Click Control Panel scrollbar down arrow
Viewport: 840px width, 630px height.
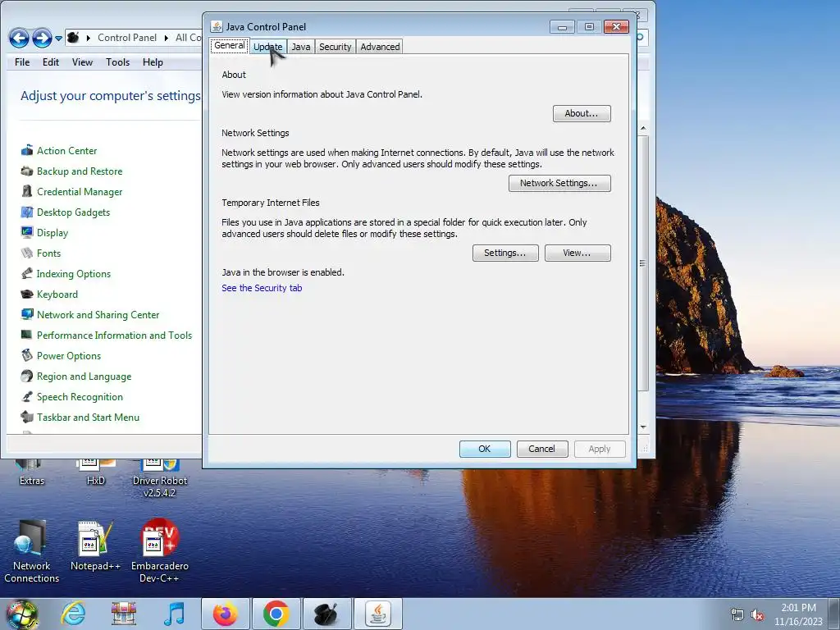[643, 427]
